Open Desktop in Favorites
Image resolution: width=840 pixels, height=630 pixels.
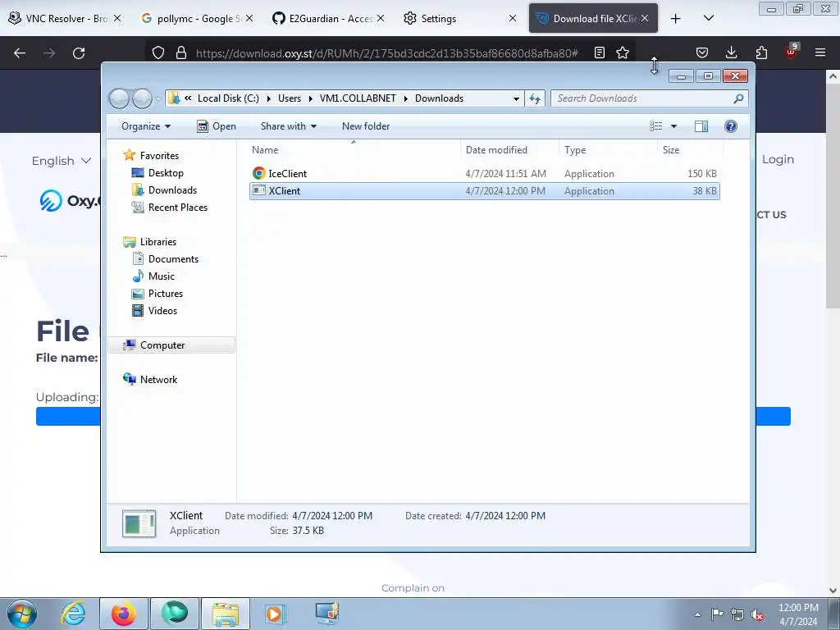pos(166,173)
